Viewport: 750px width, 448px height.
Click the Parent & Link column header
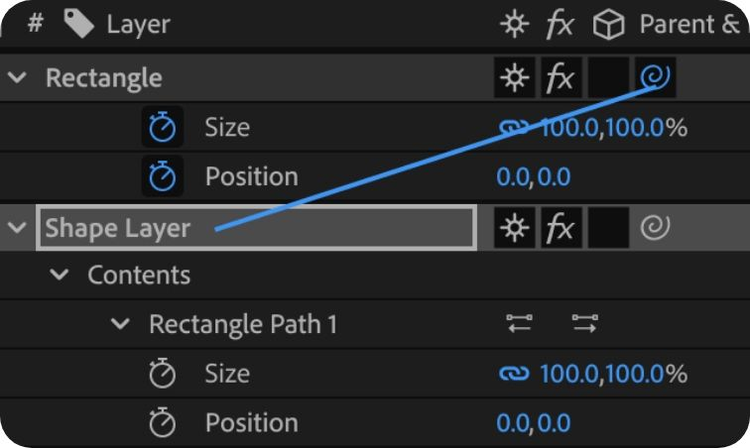coord(688,24)
